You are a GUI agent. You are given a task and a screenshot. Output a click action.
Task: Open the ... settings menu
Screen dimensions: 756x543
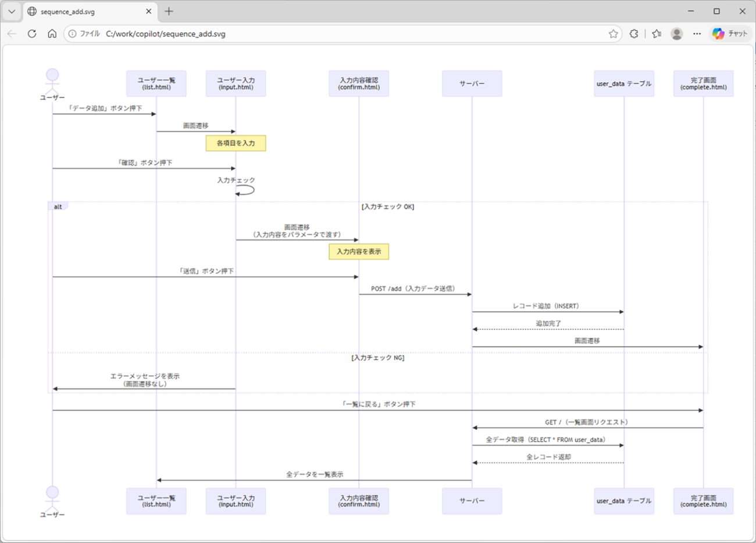click(697, 34)
